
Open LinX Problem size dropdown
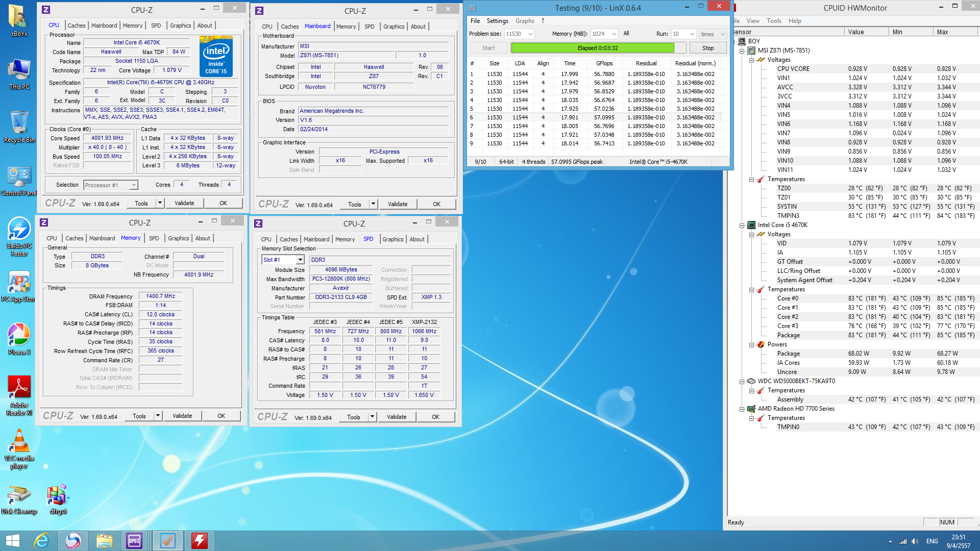point(531,34)
